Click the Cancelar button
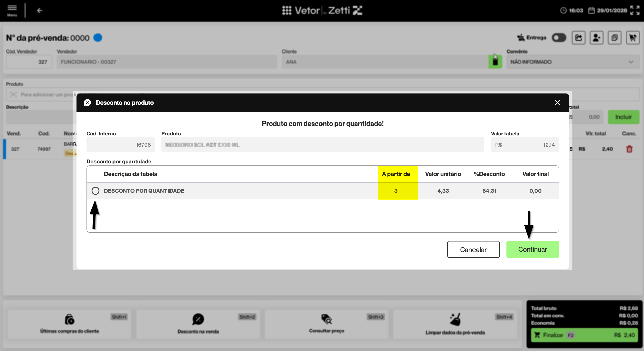 [x=473, y=249]
